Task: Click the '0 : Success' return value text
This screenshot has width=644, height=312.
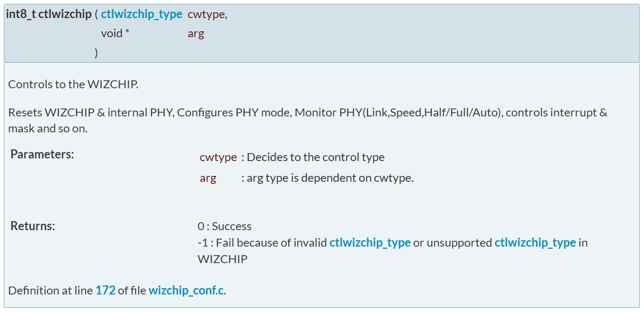Action: (224, 226)
